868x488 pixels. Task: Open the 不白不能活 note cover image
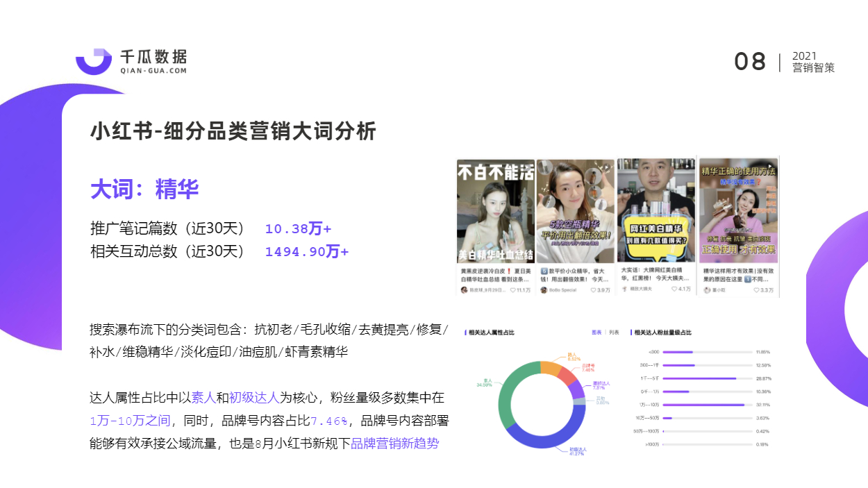tap(495, 211)
